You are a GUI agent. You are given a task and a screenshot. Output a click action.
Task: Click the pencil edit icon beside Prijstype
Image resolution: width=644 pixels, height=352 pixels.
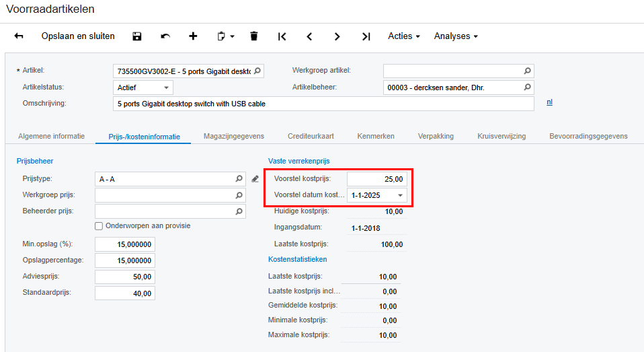[x=255, y=179]
